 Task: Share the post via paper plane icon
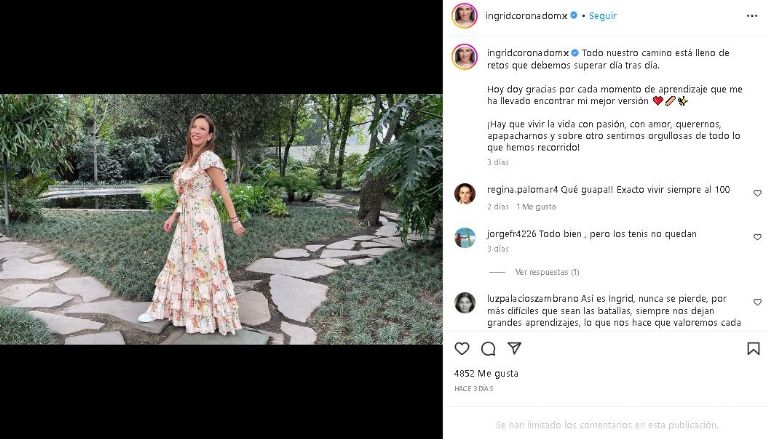[514, 349]
